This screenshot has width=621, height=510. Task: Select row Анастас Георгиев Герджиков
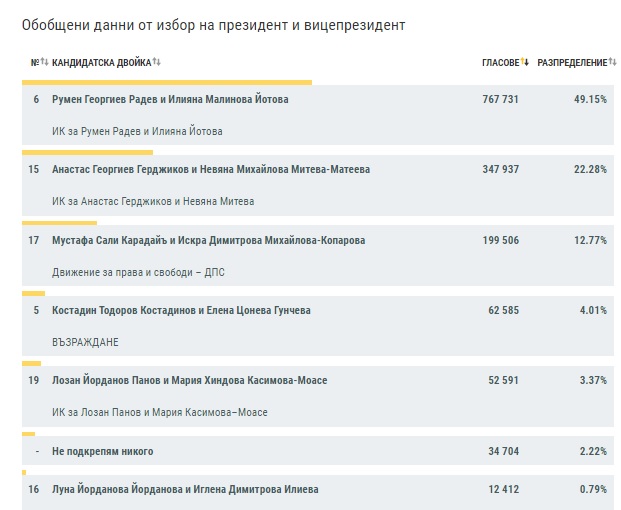[318, 185]
